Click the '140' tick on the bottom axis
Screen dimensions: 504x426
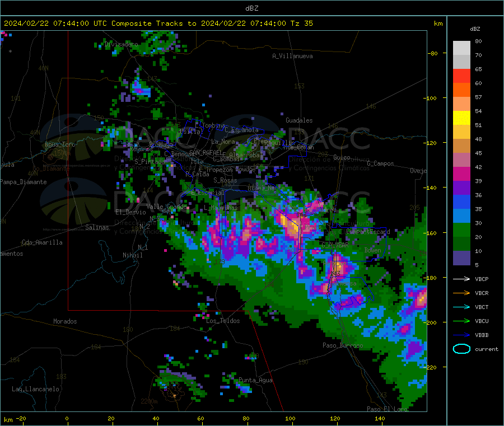coord(380,419)
